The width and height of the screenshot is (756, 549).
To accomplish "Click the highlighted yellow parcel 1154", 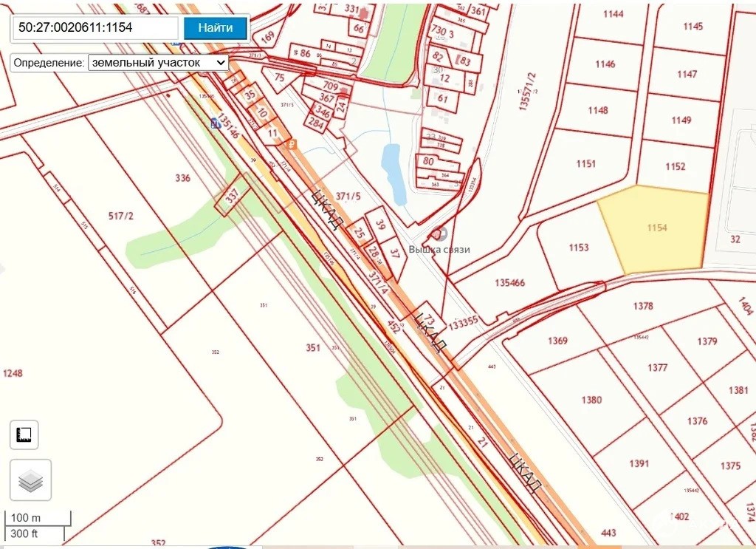I will point(653,229).
